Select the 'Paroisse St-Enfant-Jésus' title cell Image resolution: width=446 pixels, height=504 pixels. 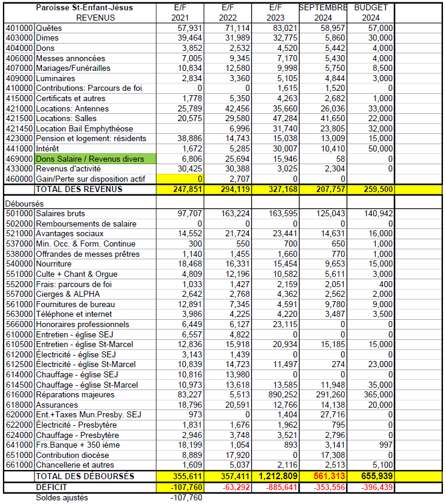(85, 8)
